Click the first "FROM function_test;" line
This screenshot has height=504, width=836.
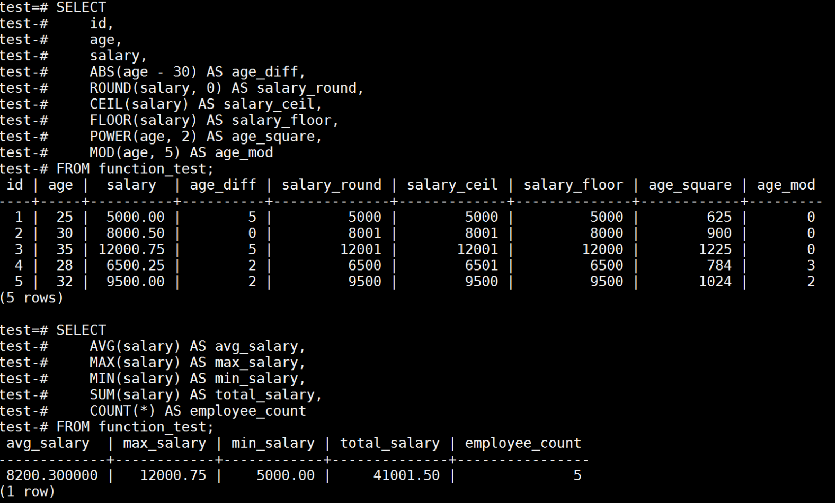point(135,169)
